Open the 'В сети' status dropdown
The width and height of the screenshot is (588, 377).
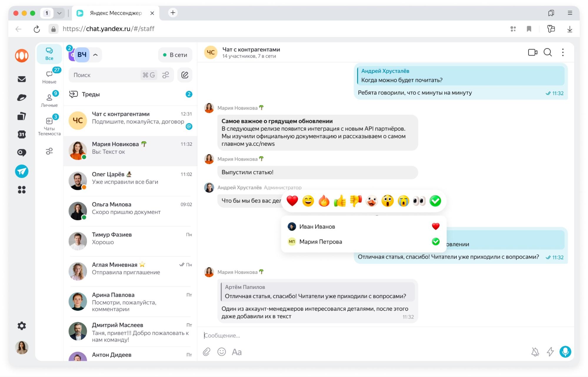pos(175,55)
